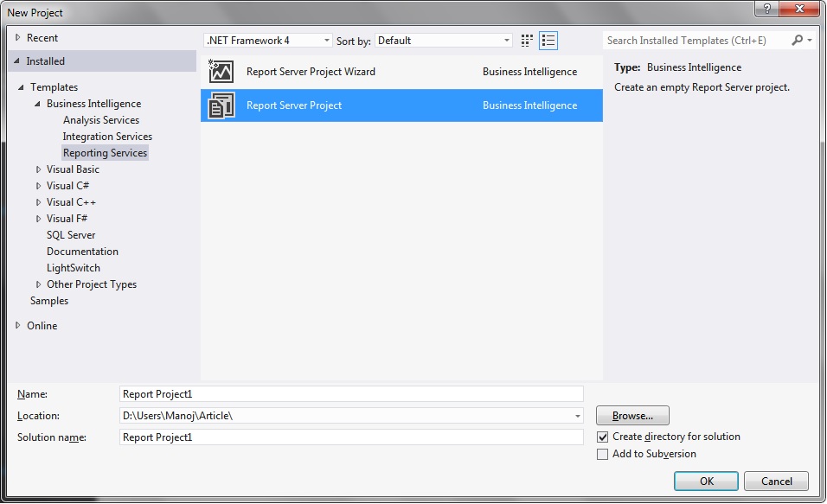Expand the Visual C# node
This screenshot has height=504, width=827.
(x=38, y=186)
